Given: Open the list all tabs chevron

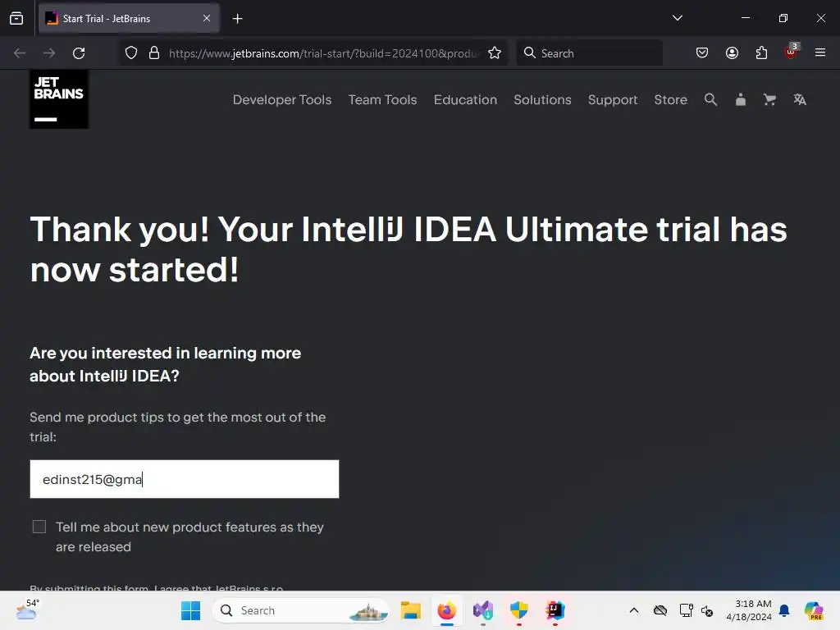Looking at the screenshot, I should [677, 18].
